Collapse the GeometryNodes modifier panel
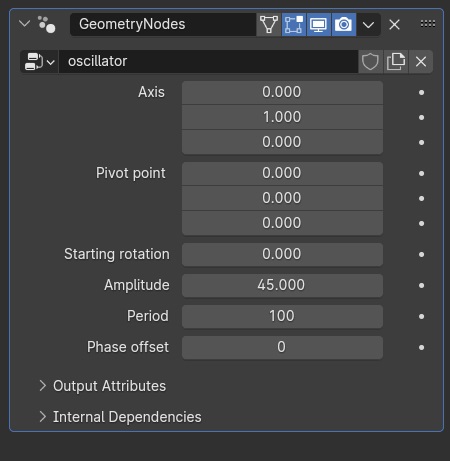Image resolution: width=450 pixels, height=461 pixels. [25, 24]
